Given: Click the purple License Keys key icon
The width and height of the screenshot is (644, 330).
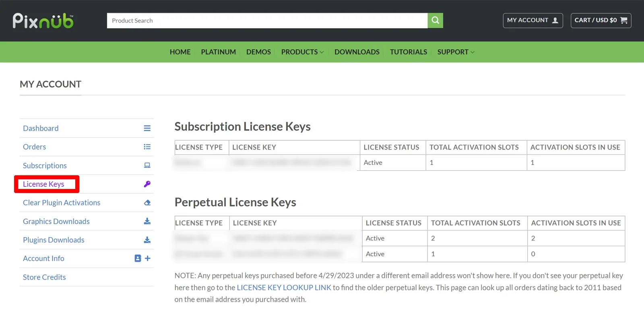Looking at the screenshot, I should 147,184.
